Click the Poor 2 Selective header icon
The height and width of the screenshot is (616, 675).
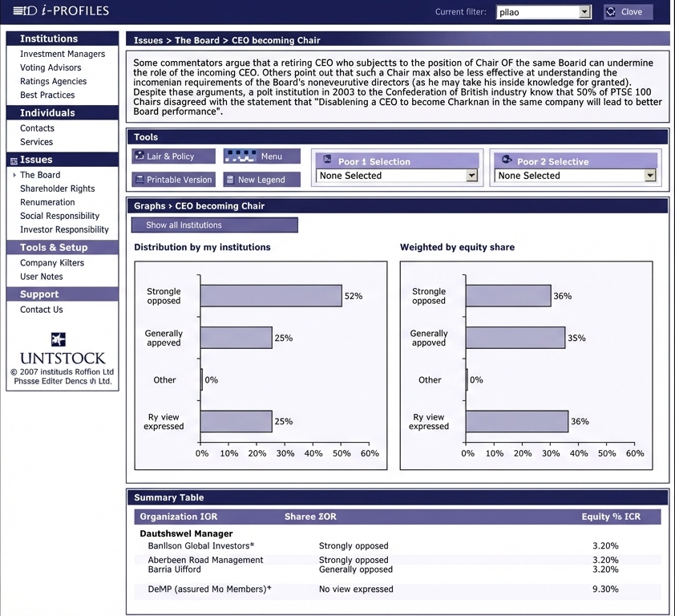click(506, 161)
